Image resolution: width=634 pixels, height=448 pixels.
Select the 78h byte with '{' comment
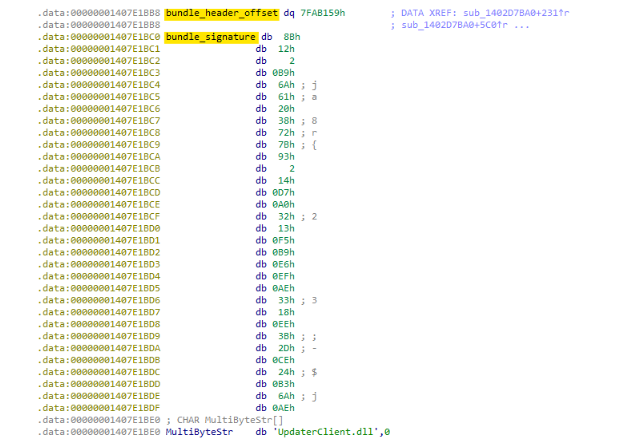(x=291, y=143)
